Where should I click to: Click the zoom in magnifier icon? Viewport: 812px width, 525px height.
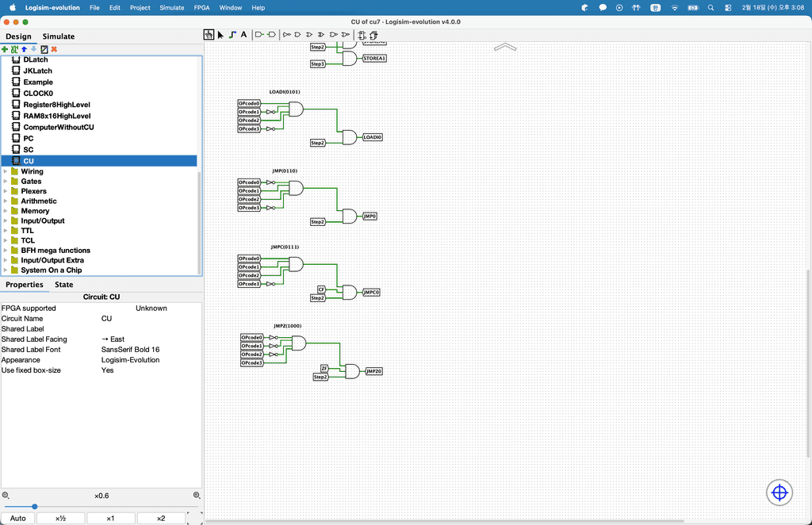click(198, 496)
